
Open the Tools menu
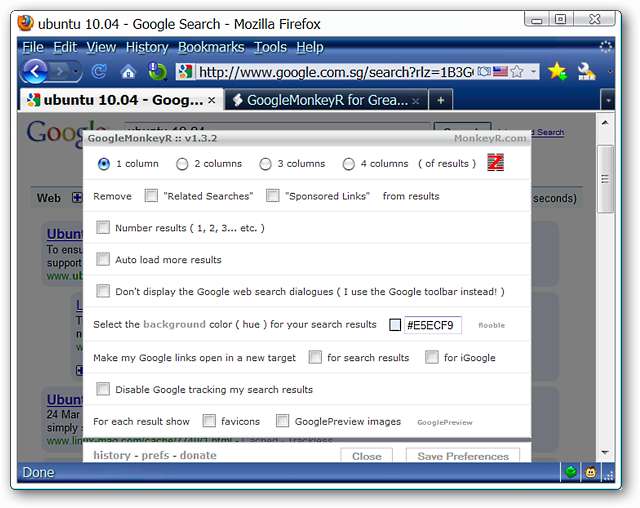[x=270, y=47]
